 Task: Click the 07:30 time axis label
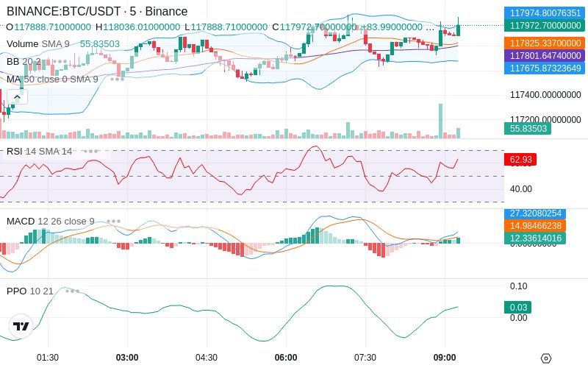tap(365, 358)
